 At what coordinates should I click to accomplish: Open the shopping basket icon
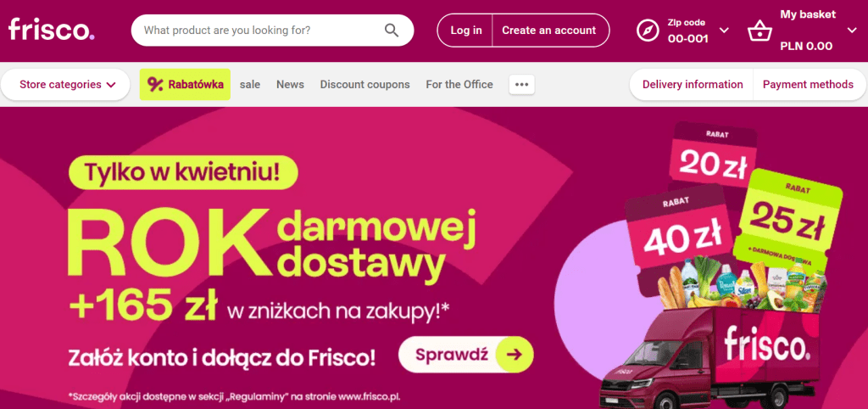(x=759, y=31)
